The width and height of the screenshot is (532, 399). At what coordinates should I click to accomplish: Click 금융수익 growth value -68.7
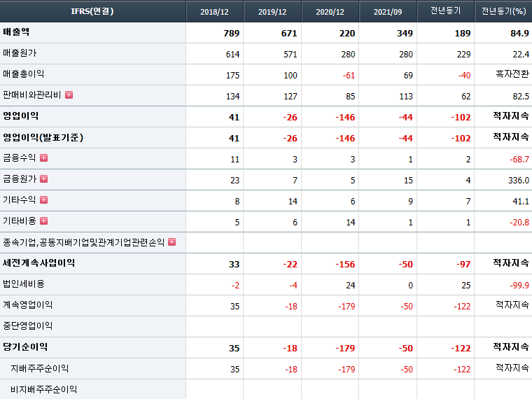point(519,160)
